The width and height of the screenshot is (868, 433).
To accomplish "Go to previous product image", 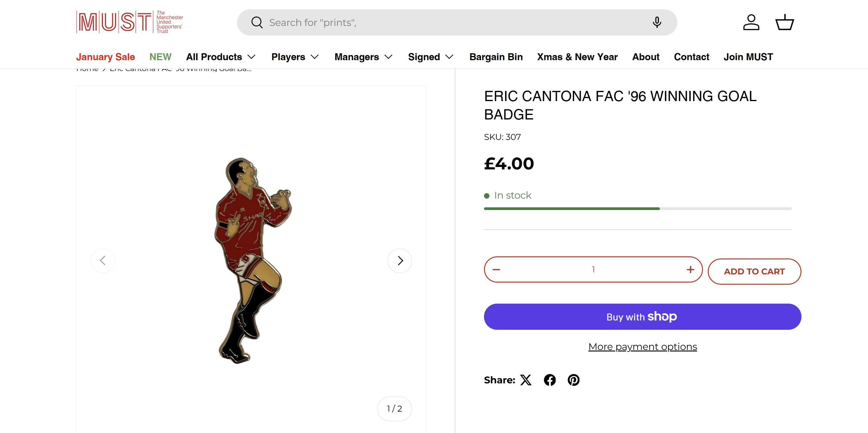I will click(x=103, y=261).
